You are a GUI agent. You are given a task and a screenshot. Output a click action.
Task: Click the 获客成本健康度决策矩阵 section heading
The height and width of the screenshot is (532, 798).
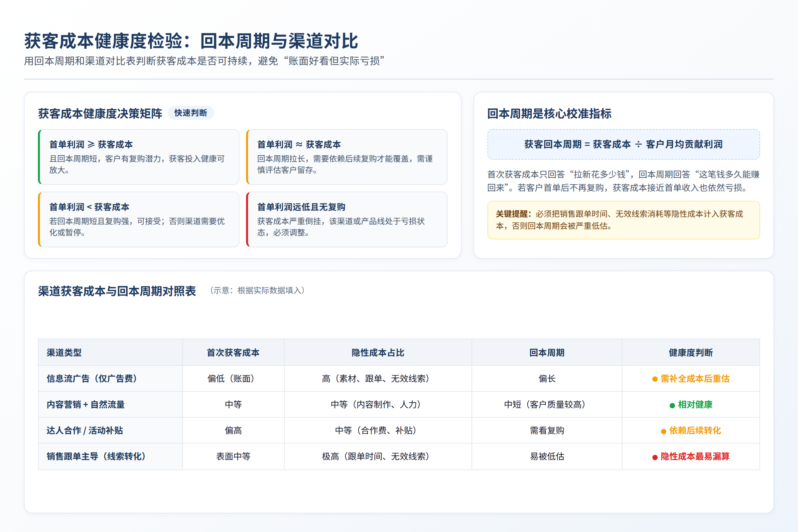click(x=100, y=113)
